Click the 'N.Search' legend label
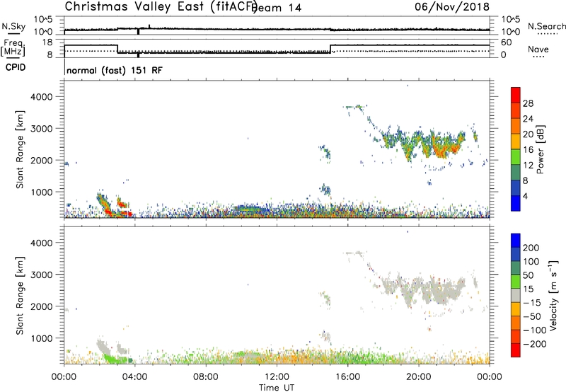 [546, 26]
